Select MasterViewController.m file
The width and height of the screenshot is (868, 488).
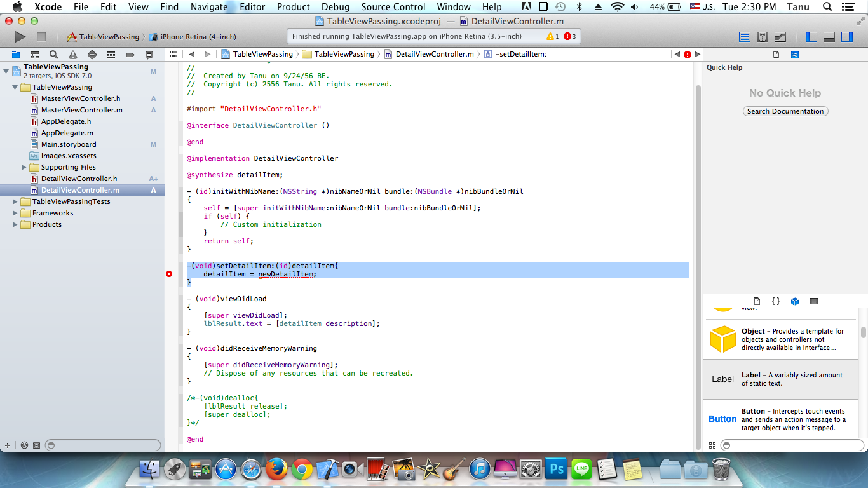[x=83, y=110]
